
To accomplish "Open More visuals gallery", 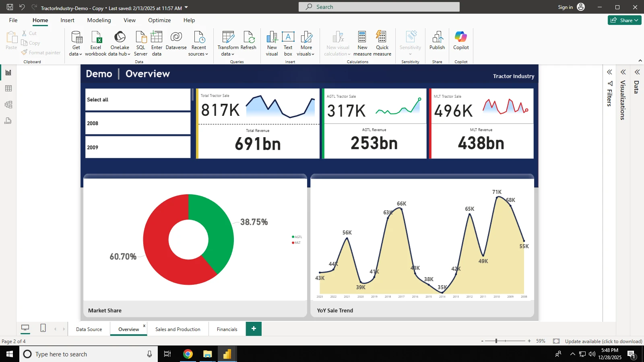I will tap(306, 43).
